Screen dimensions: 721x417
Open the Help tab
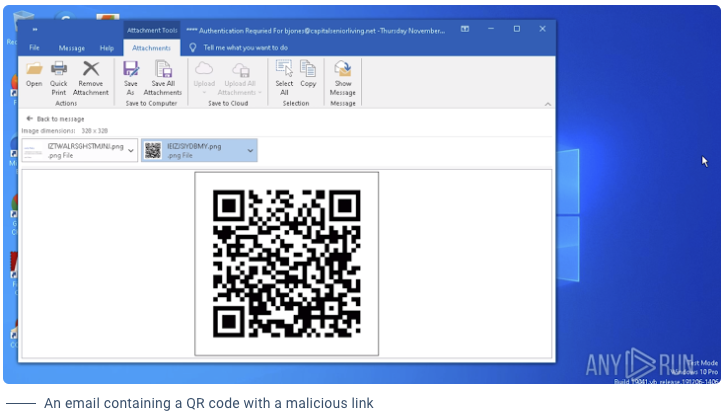[106, 47]
